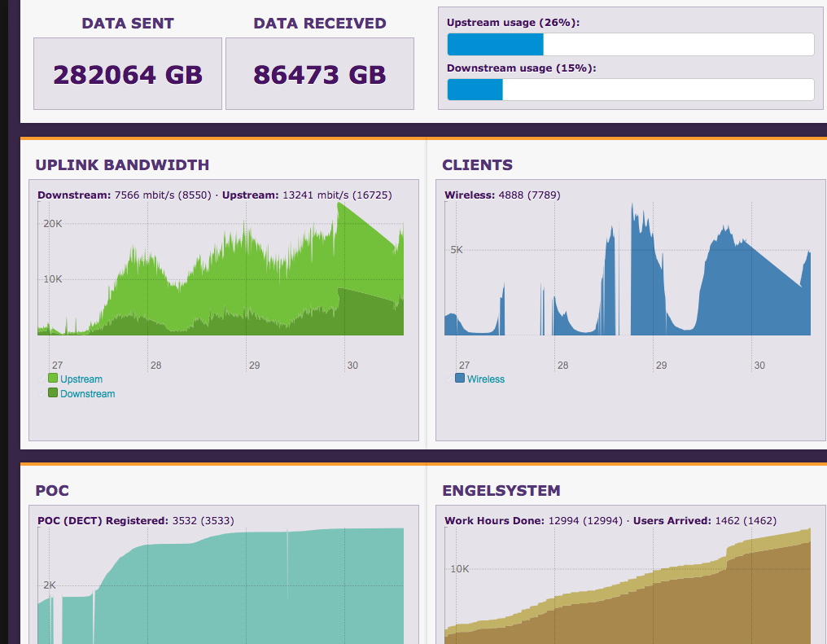The image size is (827, 644).
Task: Click the 10K axis label in bandwidth chart
Action: point(53,279)
